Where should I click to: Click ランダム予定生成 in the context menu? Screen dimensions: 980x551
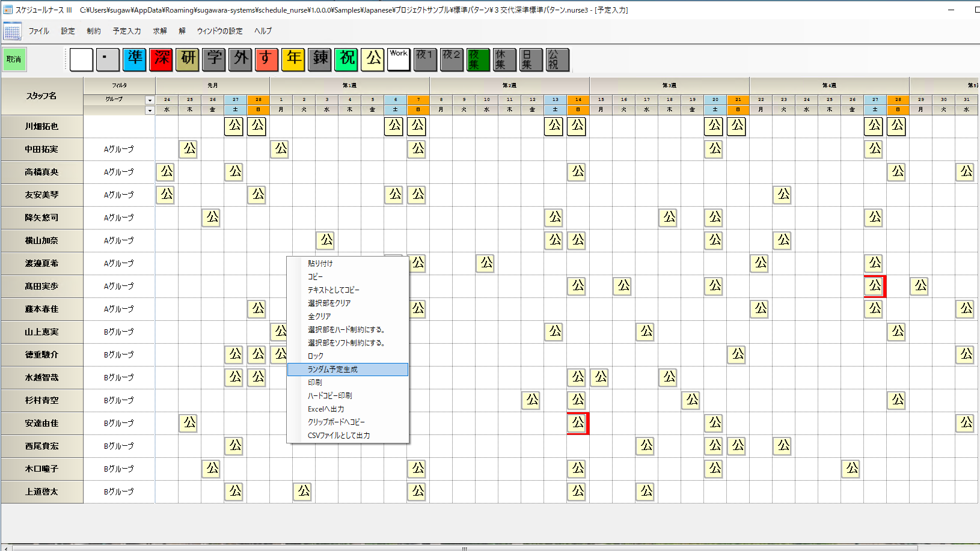[x=348, y=370]
